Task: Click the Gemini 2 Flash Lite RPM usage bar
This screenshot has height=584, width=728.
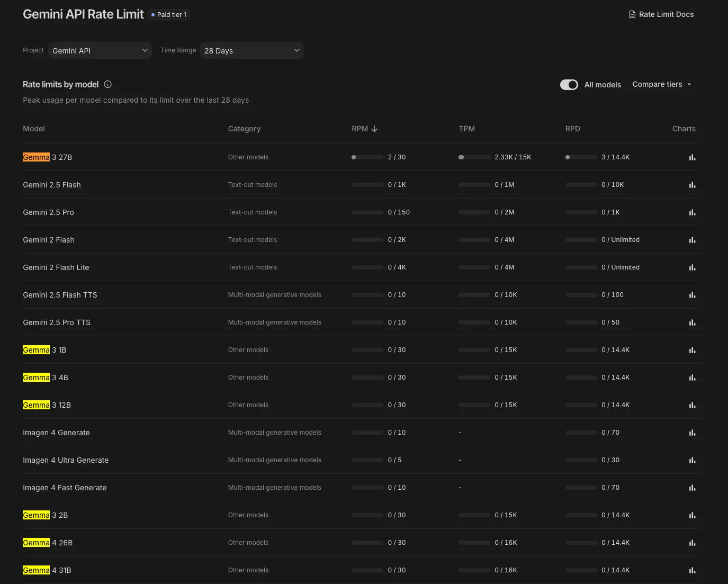Action: [x=367, y=267]
